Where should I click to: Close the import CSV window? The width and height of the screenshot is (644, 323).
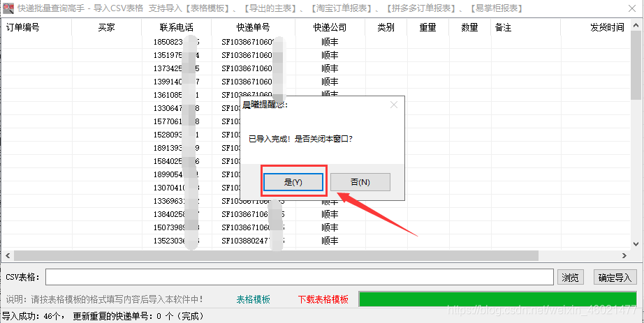pos(633,8)
